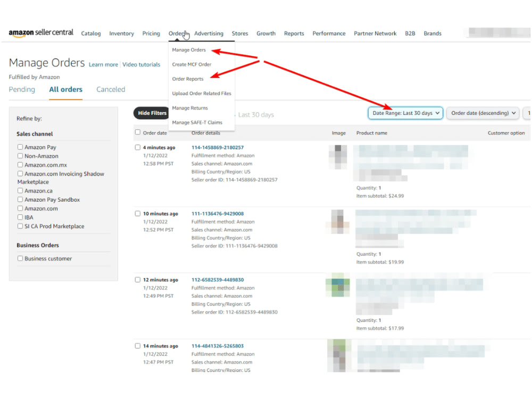The width and height of the screenshot is (532, 399).
Task: Open the Learn more link
Action: click(x=103, y=64)
